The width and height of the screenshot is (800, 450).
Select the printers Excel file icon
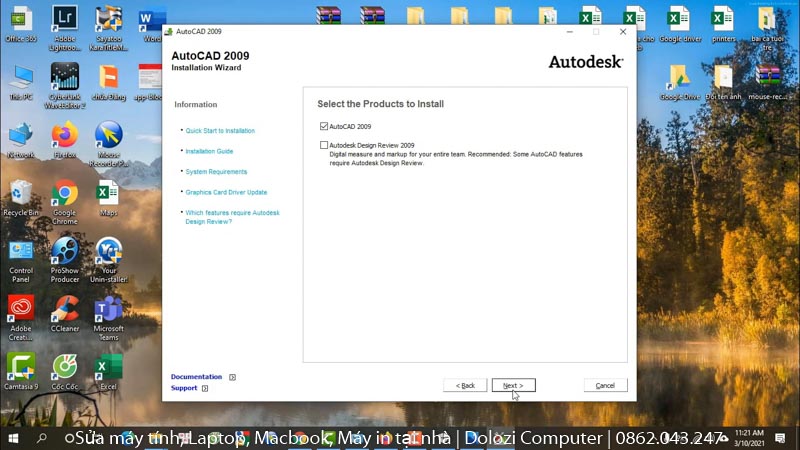pyautogui.click(x=723, y=24)
